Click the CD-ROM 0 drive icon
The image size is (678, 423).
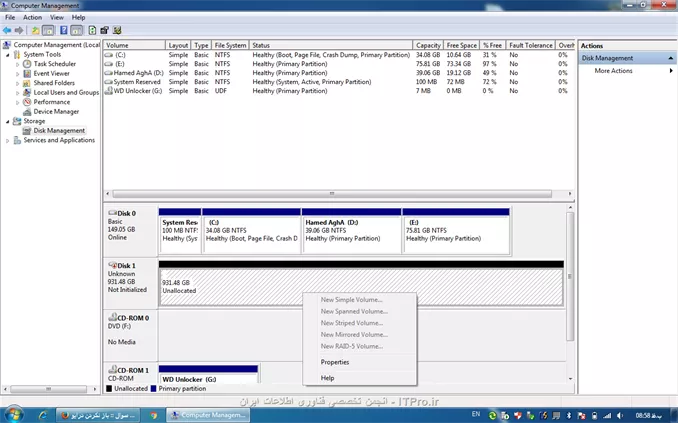point(112,317)
